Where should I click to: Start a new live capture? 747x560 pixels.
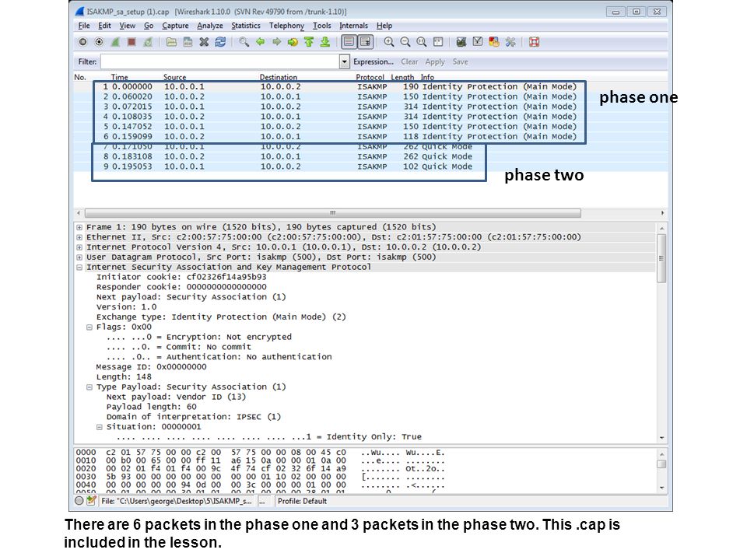point(115,42)
